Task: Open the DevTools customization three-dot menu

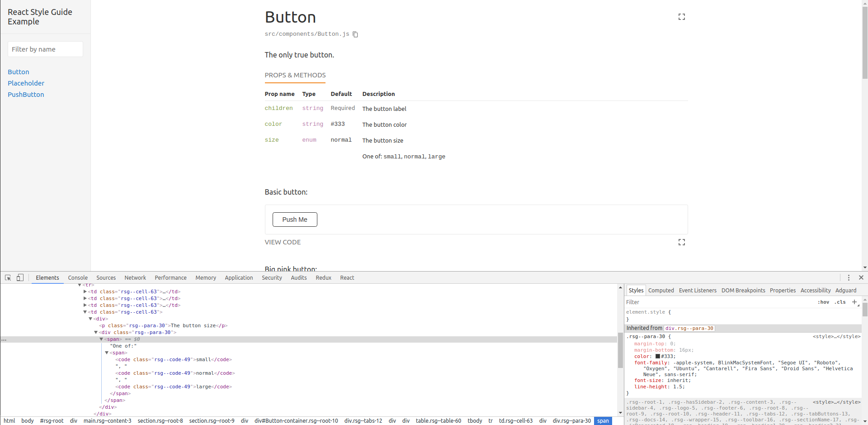Action: click(x=849, y=277)
